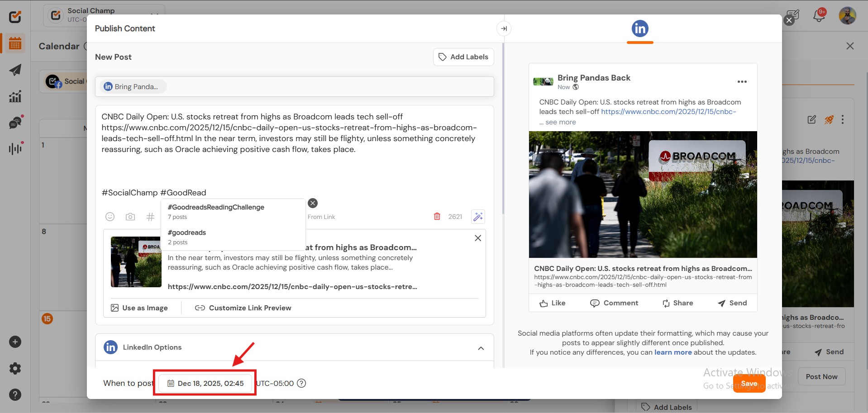Open the AI magic wand tool
868x413 pixels.
tap(478, 217)
